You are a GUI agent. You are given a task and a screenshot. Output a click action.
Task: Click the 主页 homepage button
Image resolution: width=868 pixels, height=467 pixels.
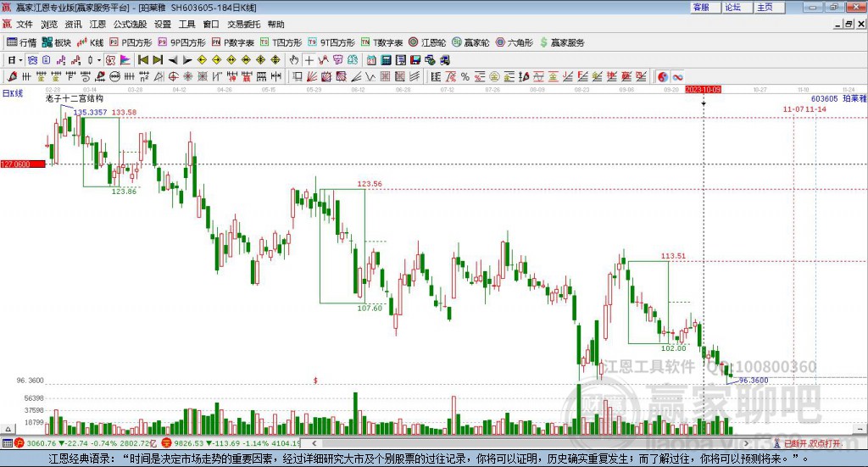(x=769, y=7)
